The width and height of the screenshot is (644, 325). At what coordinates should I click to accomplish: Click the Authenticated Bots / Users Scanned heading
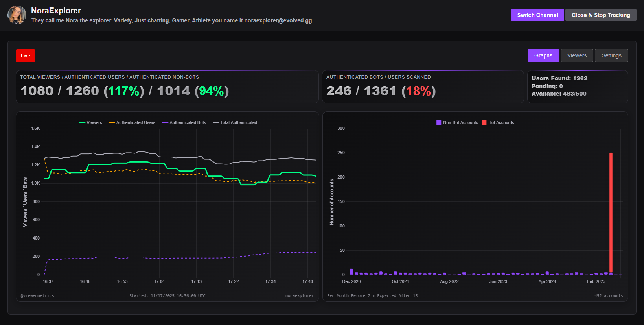(379, 77)
